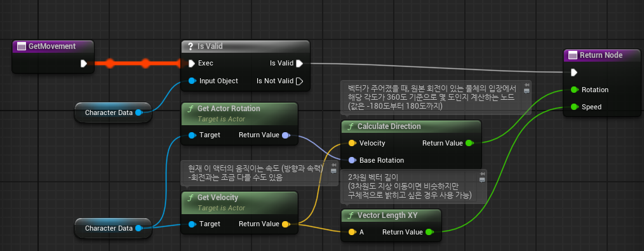The height and width of the screenshot is (251, 644).
Task: Click the Return Value pin on Calculate Direction
Action: (x=469, y=144)
